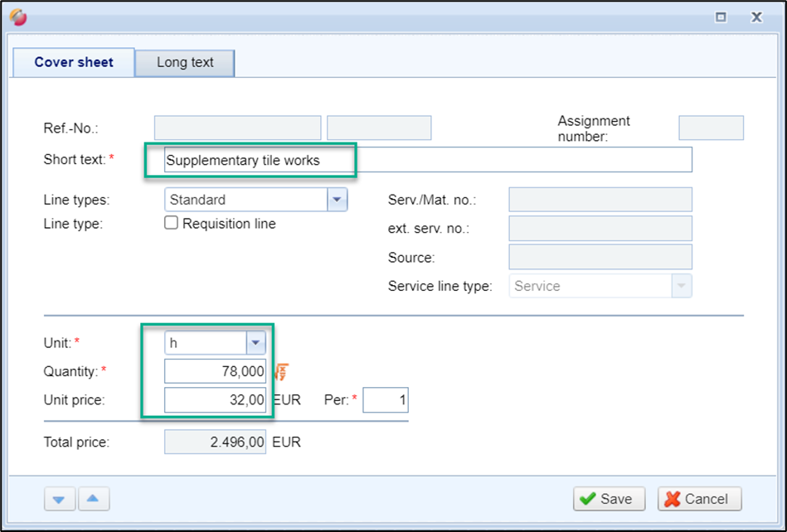Save the service line entry
787x532 pixels.
pyautogui.click(x=608, y=499)
